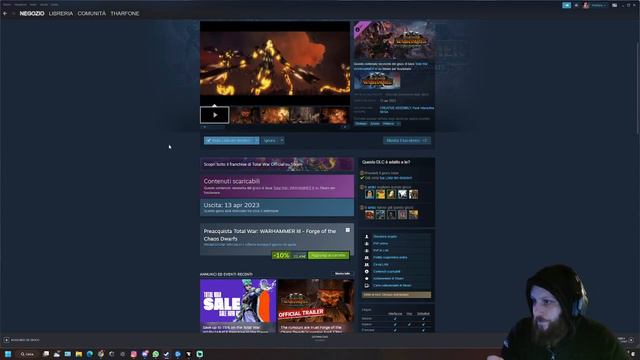Screen dimensions: 640x360
Task: Click the Aggiungi al carrello green button
Action: click(x=329, y=255)
